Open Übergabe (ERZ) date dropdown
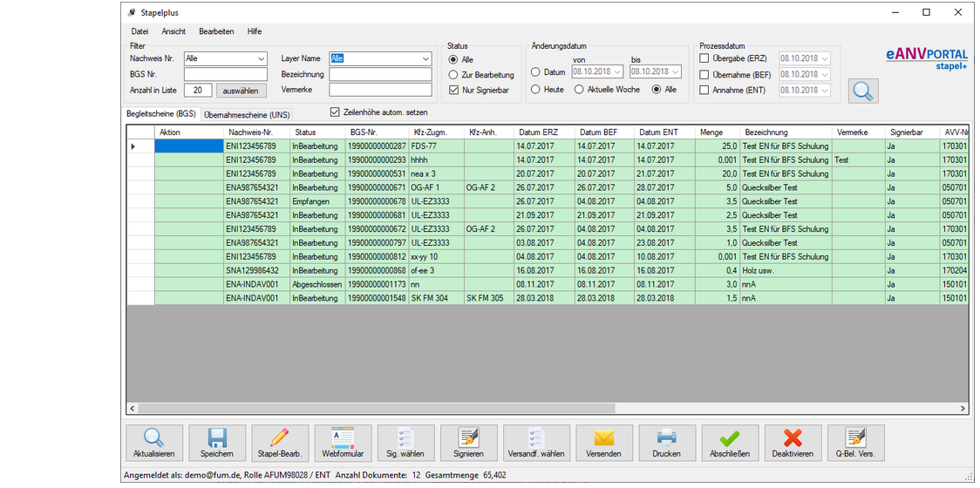Screen dimensions: 980x488 [825, 58]
